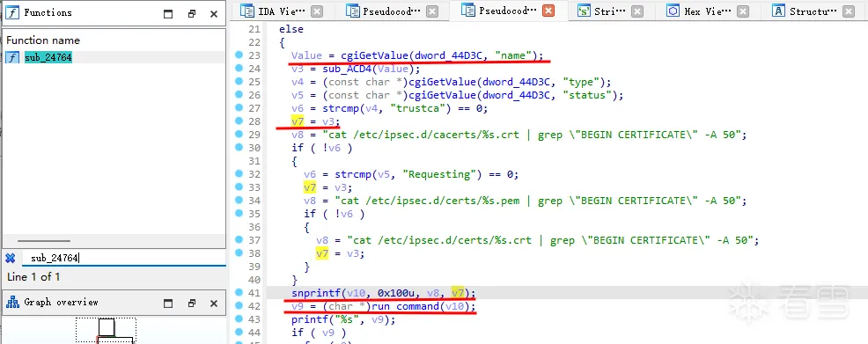Click the Functions list horizontal scrollbar
The width and height of the screenshot is (868, 344).
pos(44,241)
